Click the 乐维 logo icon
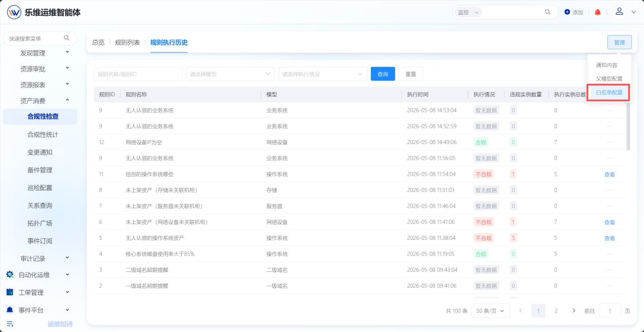This screenshot has width=644, height=332. pos(14,12)
